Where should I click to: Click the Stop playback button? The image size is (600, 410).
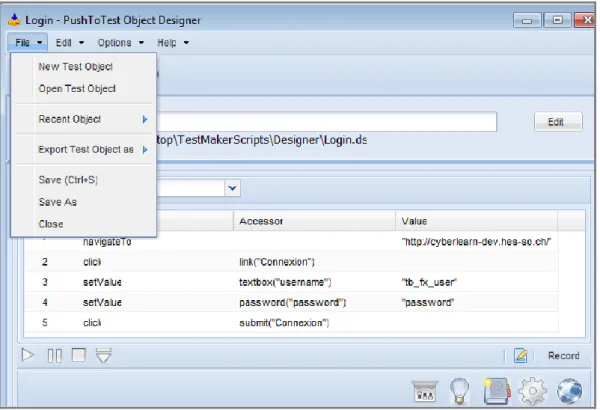79,355
